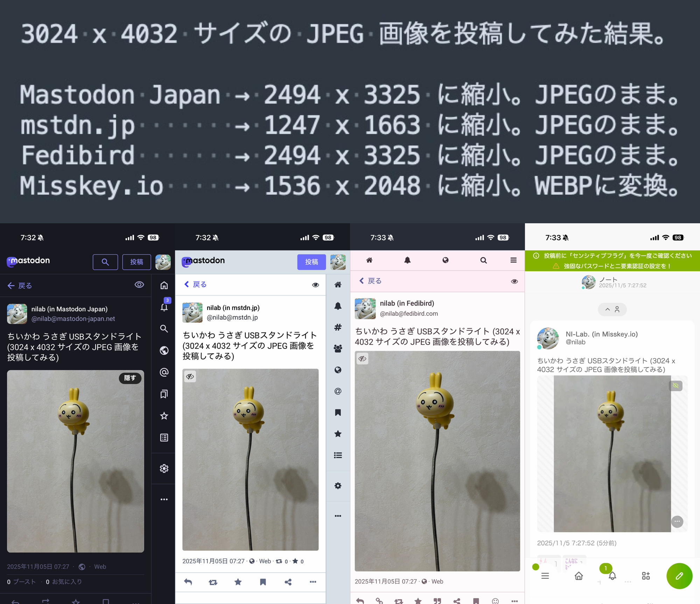Hide the image using the 隠す button

click(130, 378)
